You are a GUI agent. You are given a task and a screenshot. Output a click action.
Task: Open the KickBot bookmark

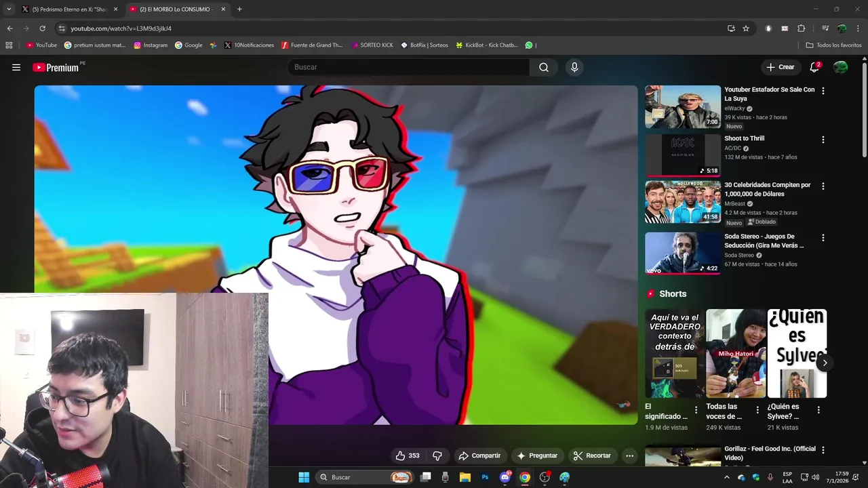(487, 45)
